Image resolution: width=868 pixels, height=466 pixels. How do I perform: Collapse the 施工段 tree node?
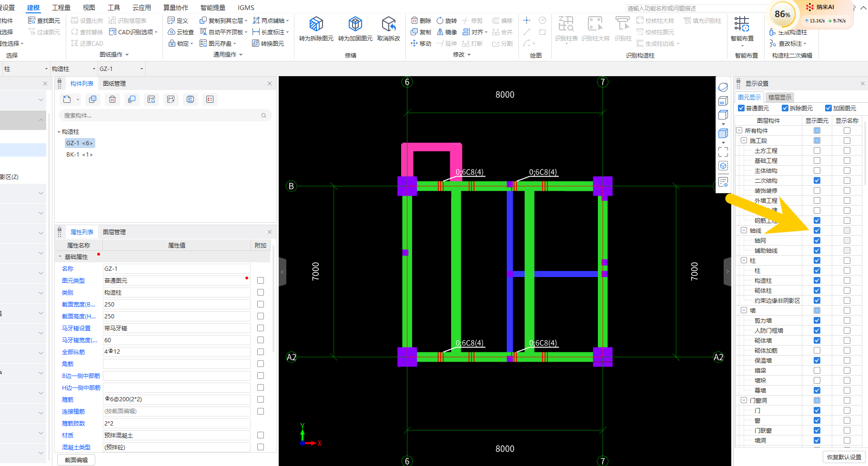(744, 140)
